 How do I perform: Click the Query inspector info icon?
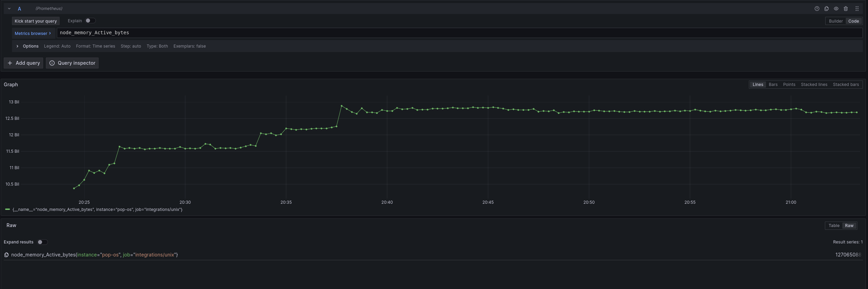point(52,63)
